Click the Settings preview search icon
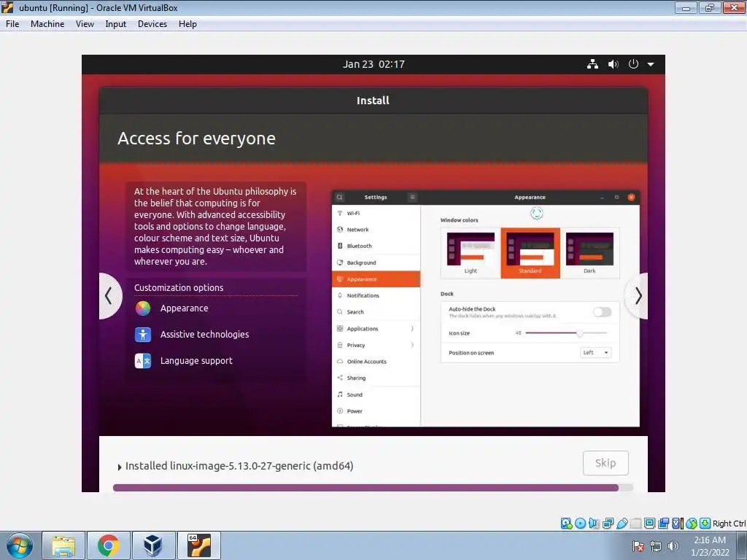This screenshot has width=747, height=560. [339, 197]
